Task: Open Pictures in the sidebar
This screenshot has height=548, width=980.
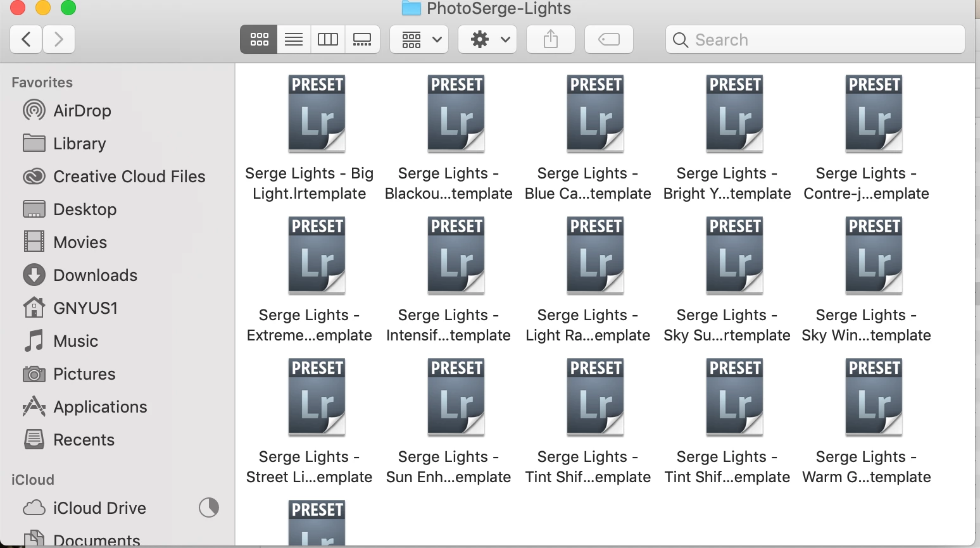Action: click(69, 374)
